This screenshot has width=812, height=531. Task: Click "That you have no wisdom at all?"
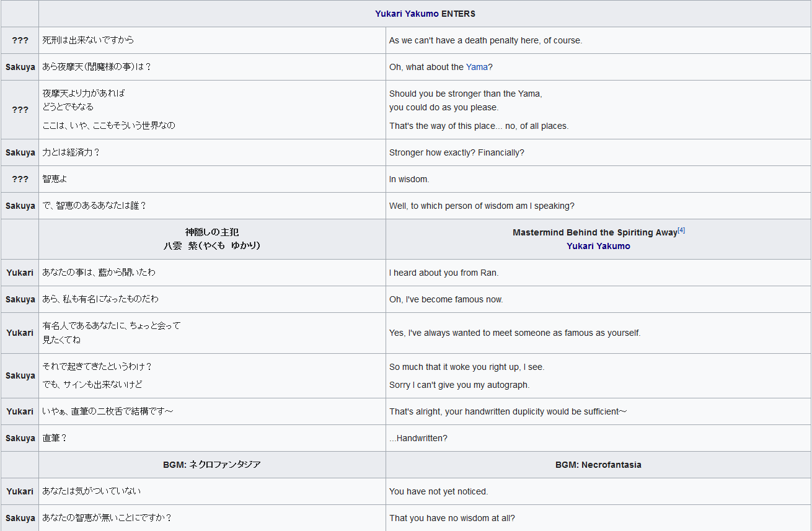452,518
